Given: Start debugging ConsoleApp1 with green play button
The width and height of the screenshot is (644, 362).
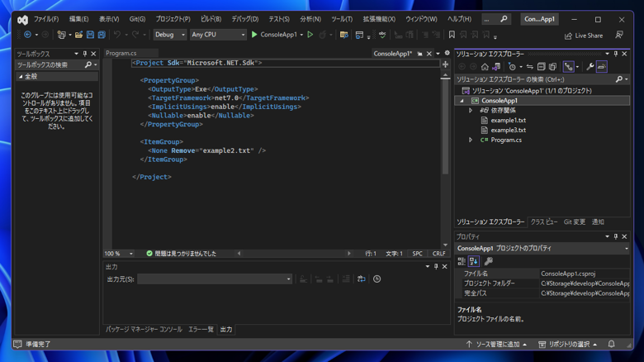Looking at the screenshot, I should (254, 35).
